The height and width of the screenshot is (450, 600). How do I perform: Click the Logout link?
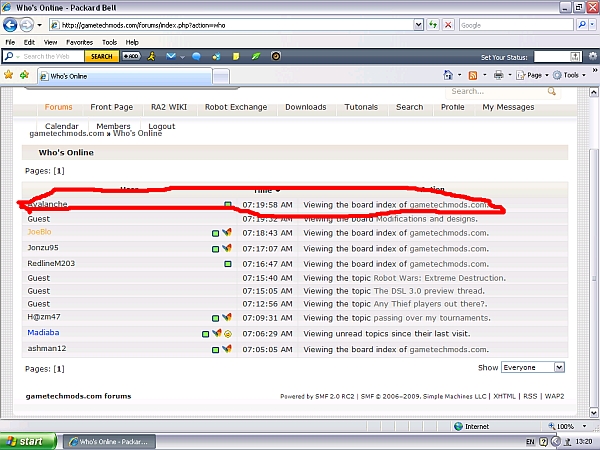tap(161, 126)
